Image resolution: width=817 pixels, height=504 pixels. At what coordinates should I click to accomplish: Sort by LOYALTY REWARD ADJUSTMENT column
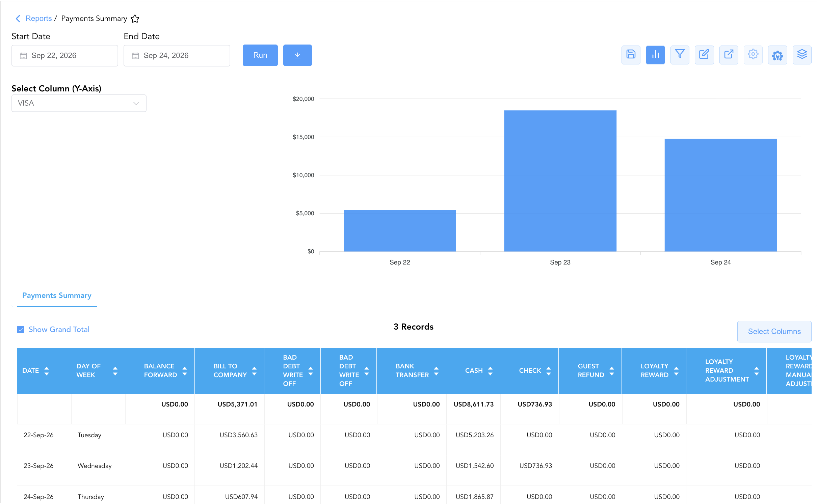pyautogui.click(x=757, y=371)
